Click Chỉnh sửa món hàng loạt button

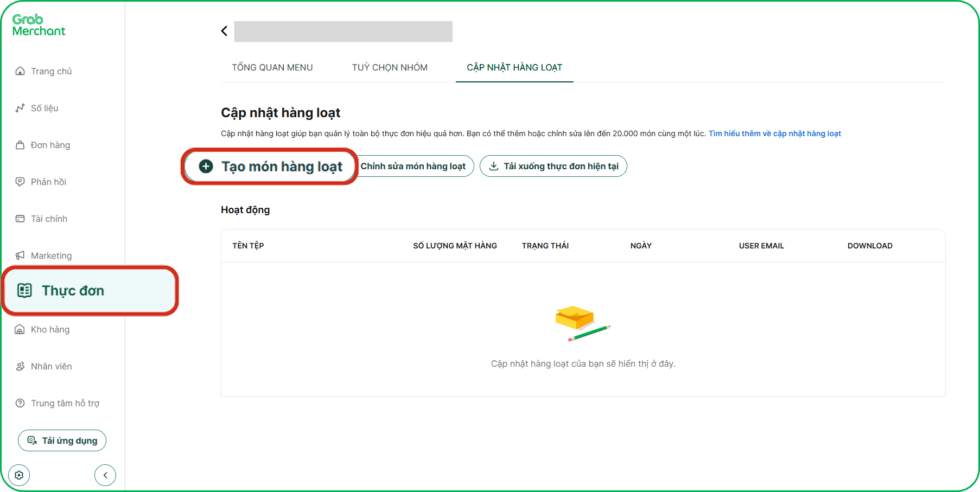coord(413,166)
